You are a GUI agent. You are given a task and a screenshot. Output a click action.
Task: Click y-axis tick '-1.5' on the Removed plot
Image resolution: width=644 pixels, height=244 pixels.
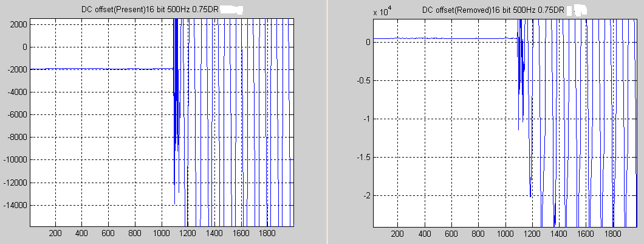coord(363,157)
